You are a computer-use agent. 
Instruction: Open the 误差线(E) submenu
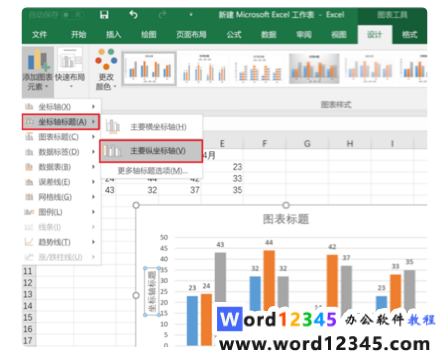[61, 182]
